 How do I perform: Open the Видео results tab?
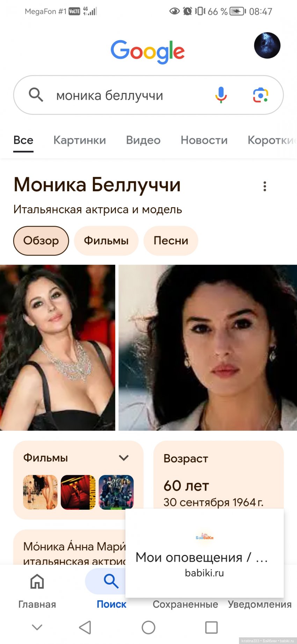pyautogui.click(x=143, y=140)
